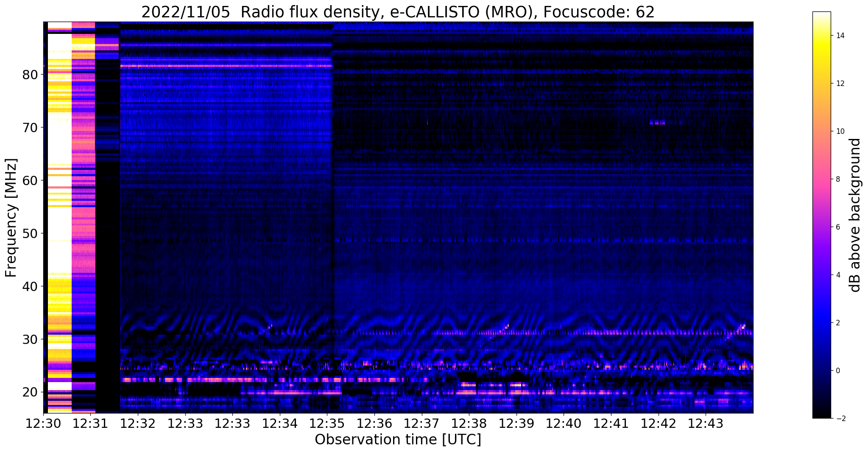Click the 60 MHz tick label
Viewport: 868px width, 452px height.
[x=31, y=181]
